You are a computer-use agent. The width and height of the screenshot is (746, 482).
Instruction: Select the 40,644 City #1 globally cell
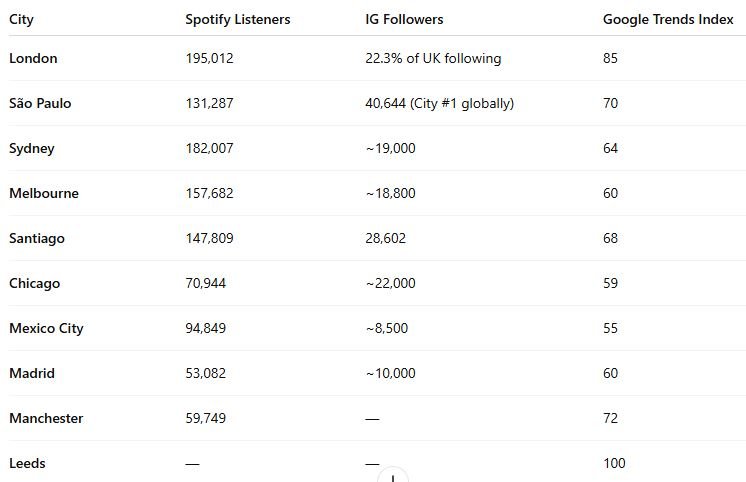click(439, 103)
